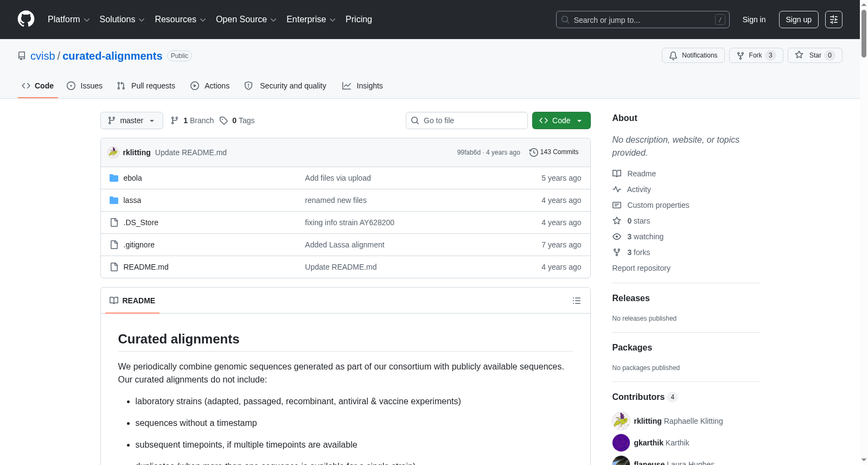This screenshot has width=868, height=465.
Task: Open commit message 'fixing info strain AY628200'
Action: click(349, 222)
